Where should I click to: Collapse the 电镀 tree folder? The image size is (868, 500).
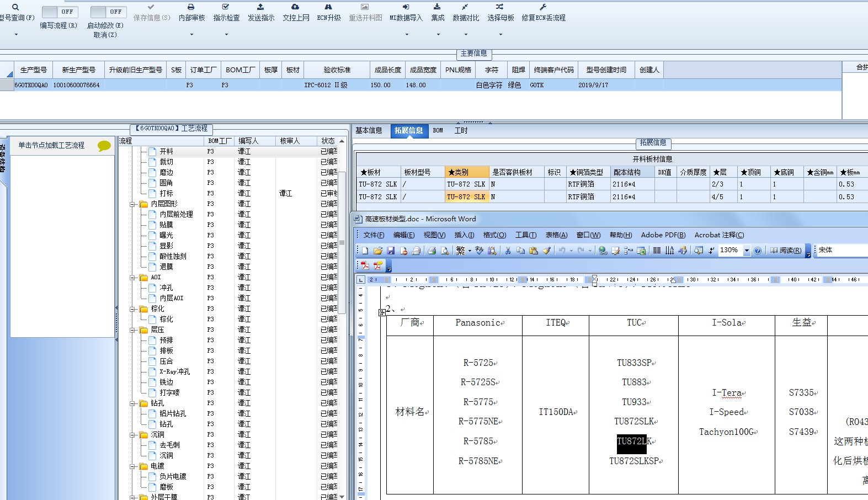click(132, 466)
